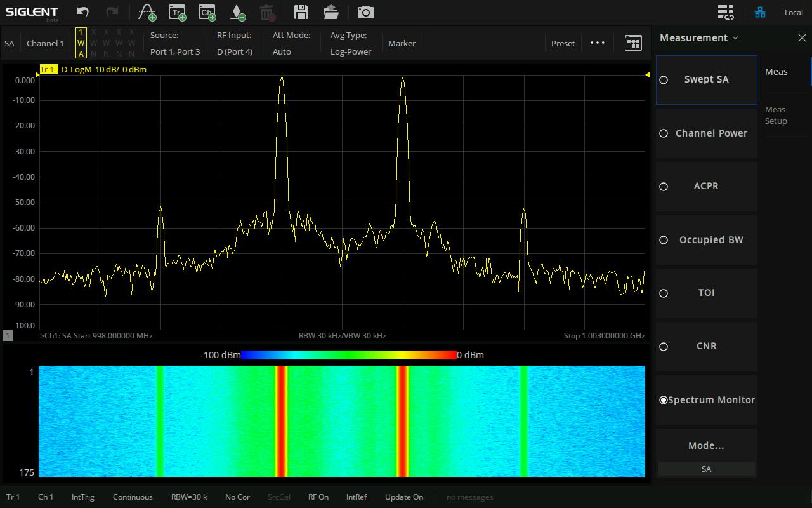Expand the Measurement panel dropdown

[699, 38]
